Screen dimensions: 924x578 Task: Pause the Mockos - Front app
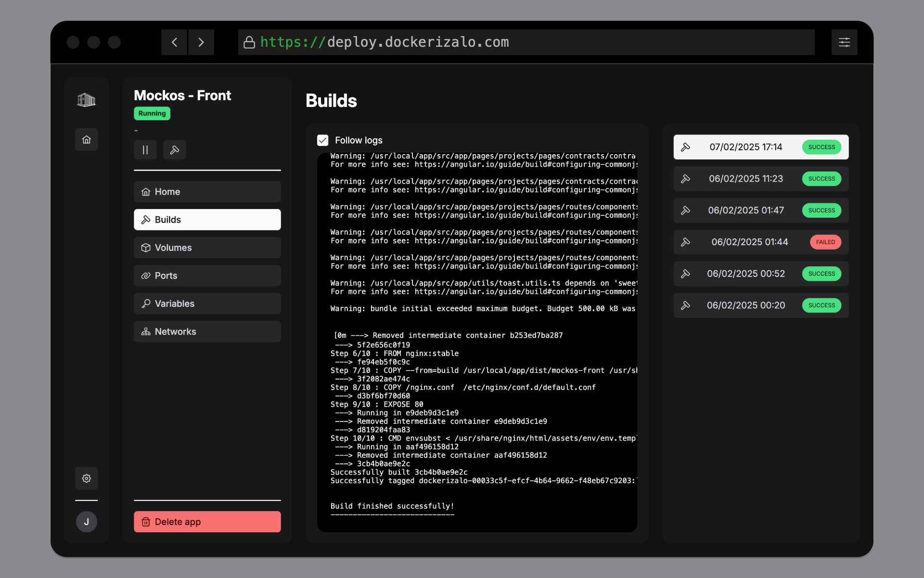pos(145,150)
